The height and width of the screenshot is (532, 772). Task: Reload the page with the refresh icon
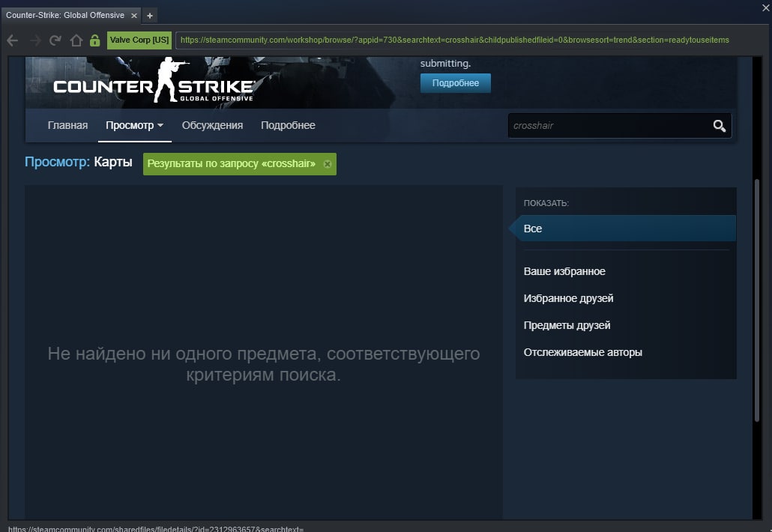[x=55, y=40]
